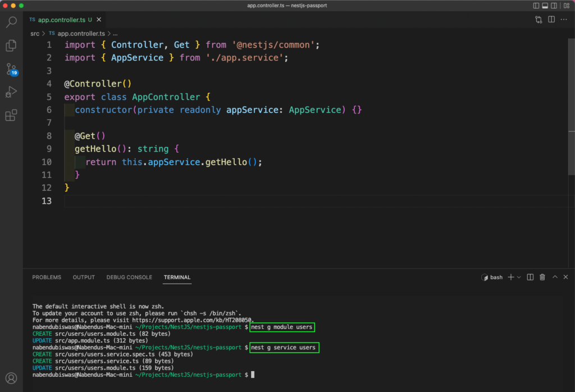Toggle the bottom panel layout button
This screenshot has width=575, height=392.
point(545,6)
